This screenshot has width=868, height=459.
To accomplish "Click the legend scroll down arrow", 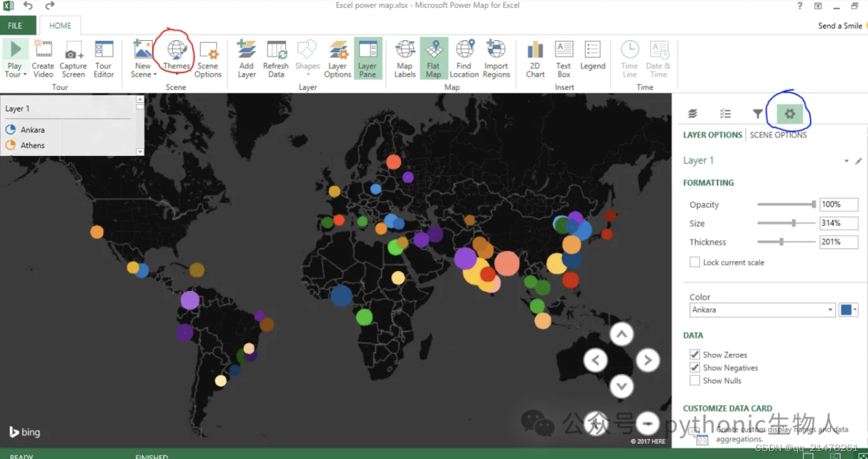I will click(x=140, y=152).
